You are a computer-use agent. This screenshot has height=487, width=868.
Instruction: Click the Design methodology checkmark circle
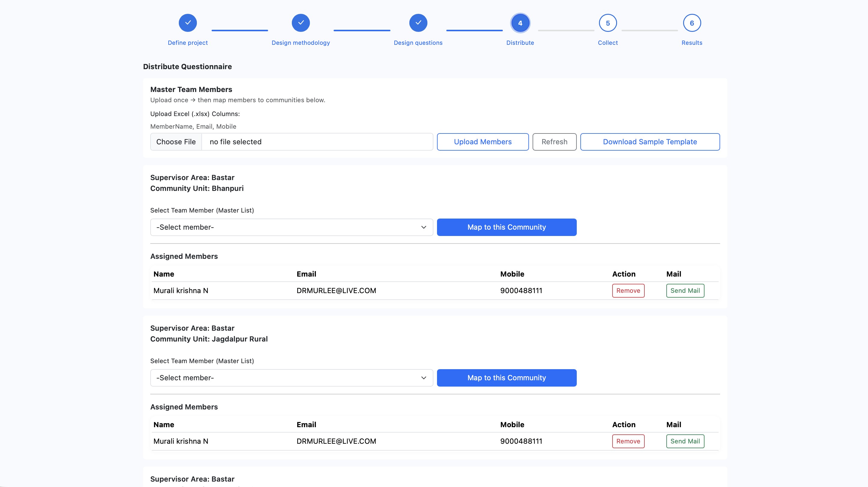point(301,23)
